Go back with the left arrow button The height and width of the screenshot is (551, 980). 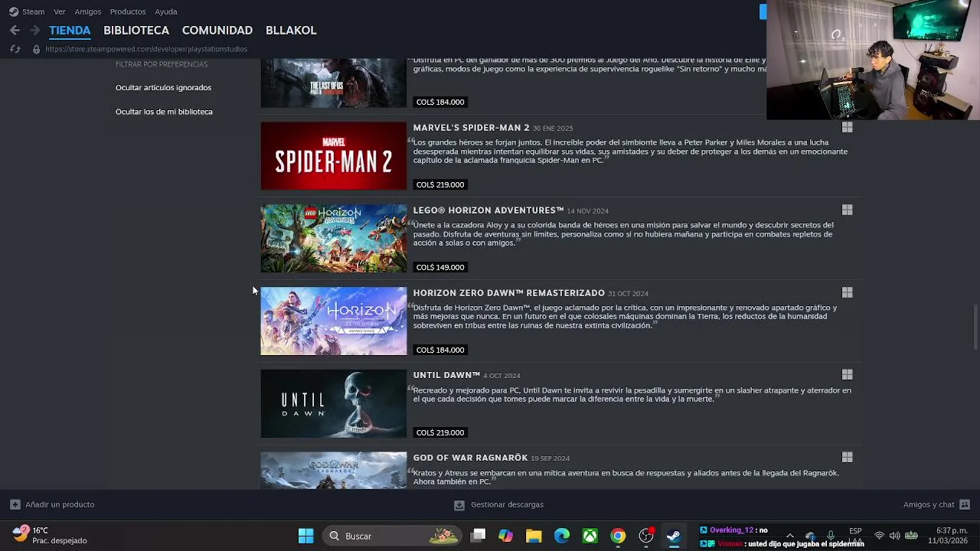tap(15, 30)
